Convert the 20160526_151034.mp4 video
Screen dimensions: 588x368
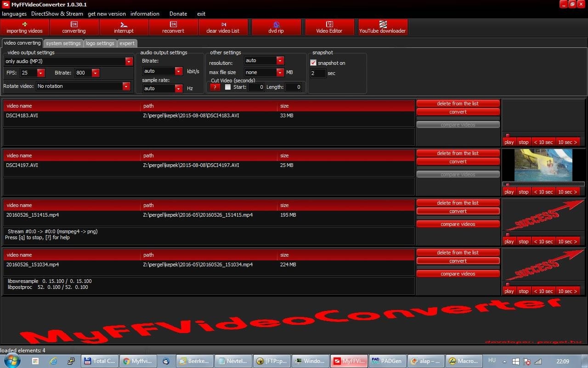click(x=458, y=261)
